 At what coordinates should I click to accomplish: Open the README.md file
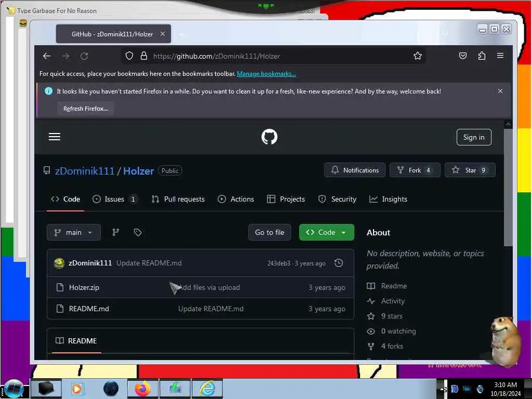[x=89, y=309]
